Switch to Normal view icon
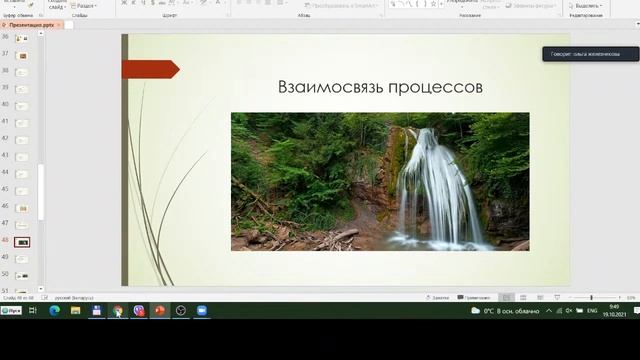This screenshot has height=360, width=640. click(507, 298)
